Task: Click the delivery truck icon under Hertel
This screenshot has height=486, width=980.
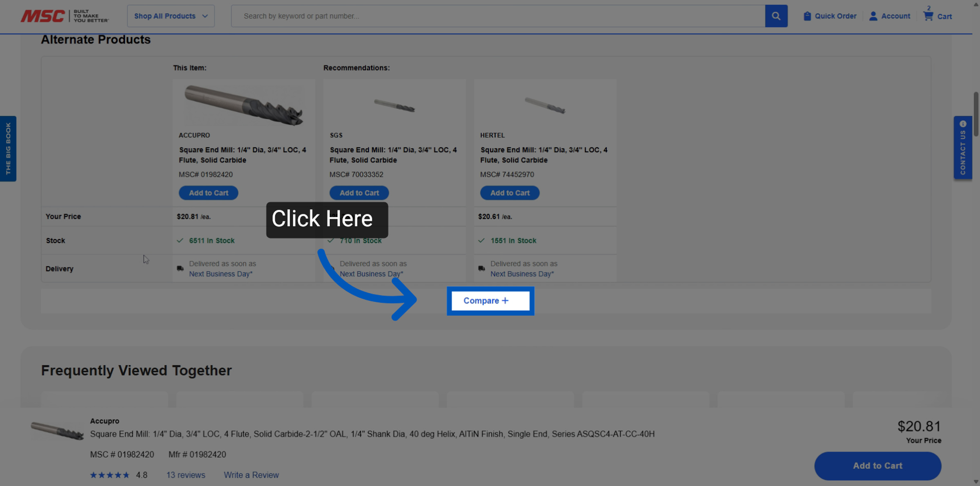Action: click(x=481, y=268)
